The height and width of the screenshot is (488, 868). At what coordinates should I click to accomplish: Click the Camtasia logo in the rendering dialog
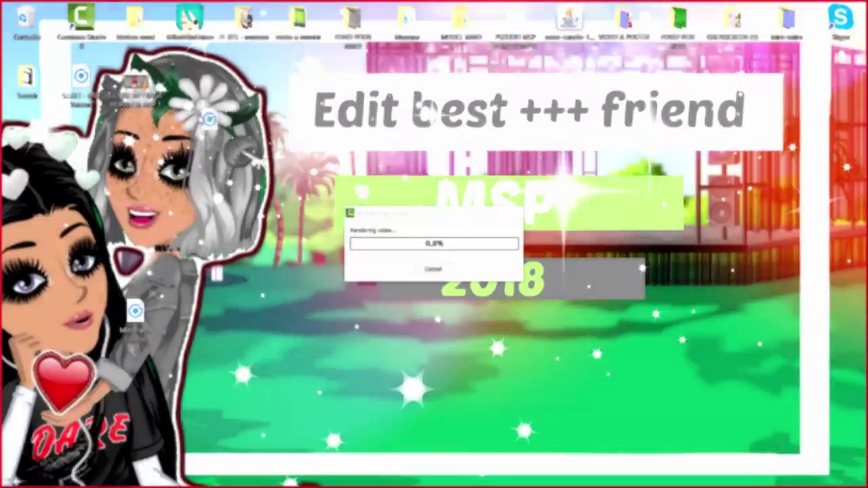coord(350,213)
